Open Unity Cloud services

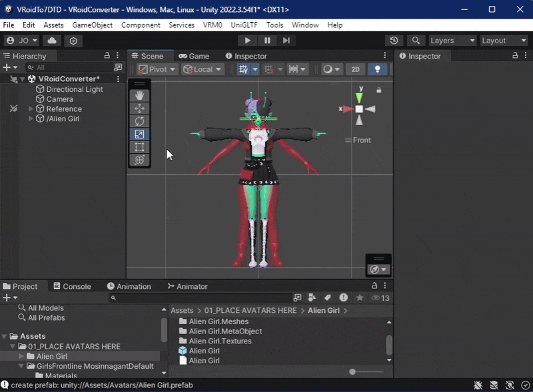[52, 41]
